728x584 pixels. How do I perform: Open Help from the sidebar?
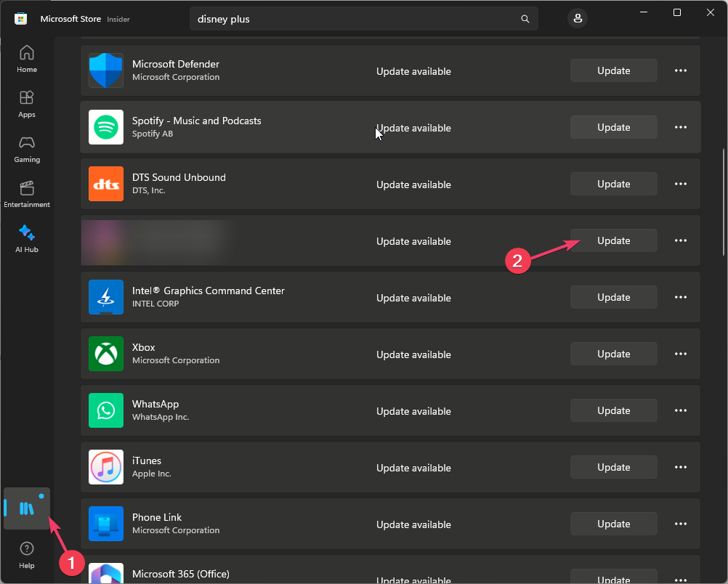click(27, 554)
